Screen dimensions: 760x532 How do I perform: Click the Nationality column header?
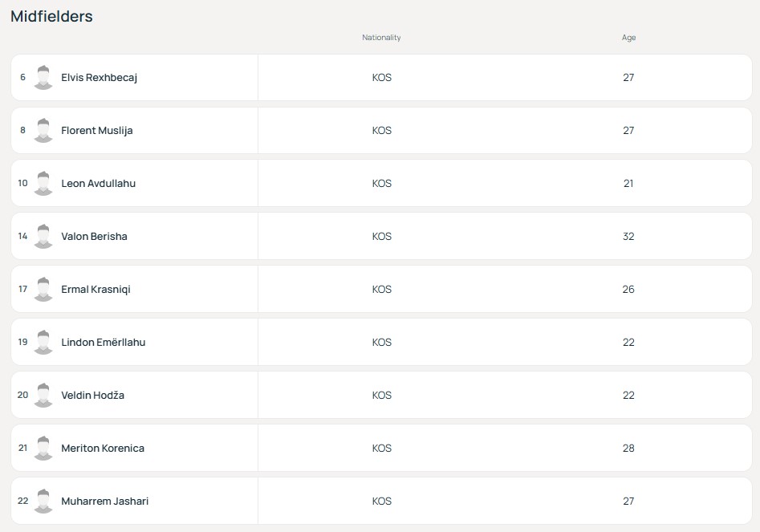tap(381, 38)
